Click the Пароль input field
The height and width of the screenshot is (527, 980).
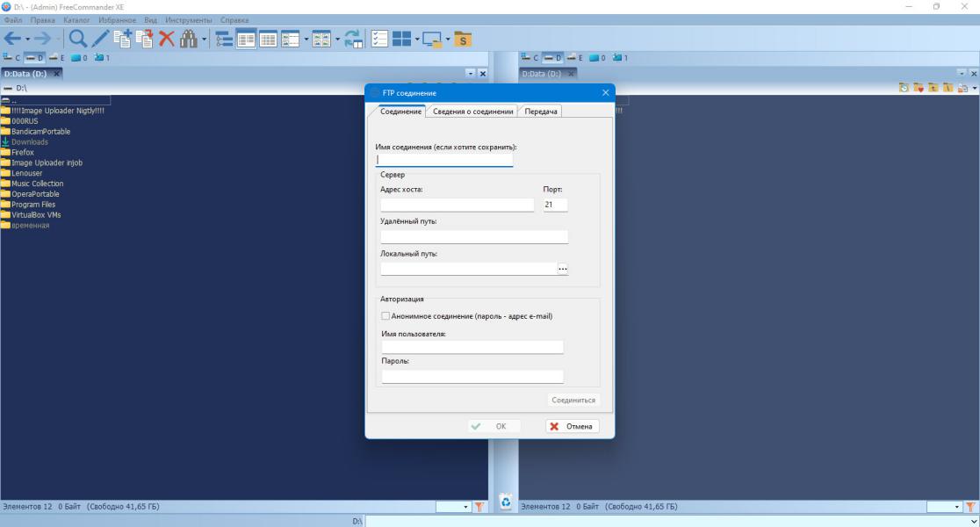click(472, 376)
